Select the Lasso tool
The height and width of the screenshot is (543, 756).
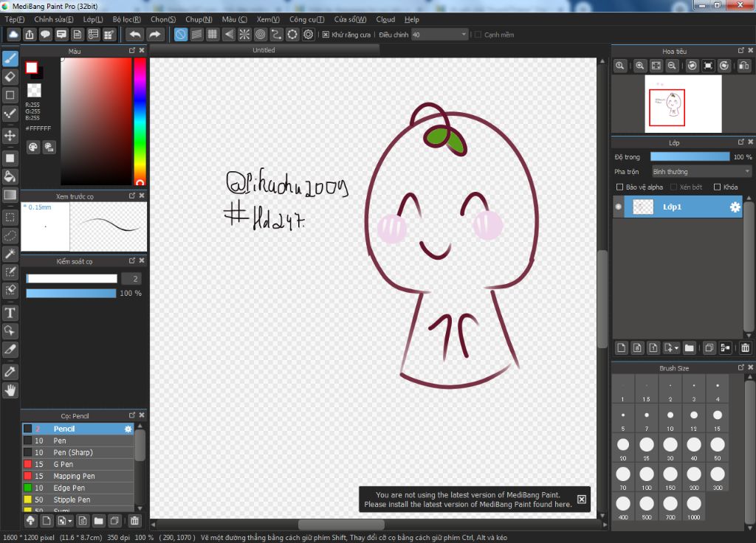(x=10, y=235)
